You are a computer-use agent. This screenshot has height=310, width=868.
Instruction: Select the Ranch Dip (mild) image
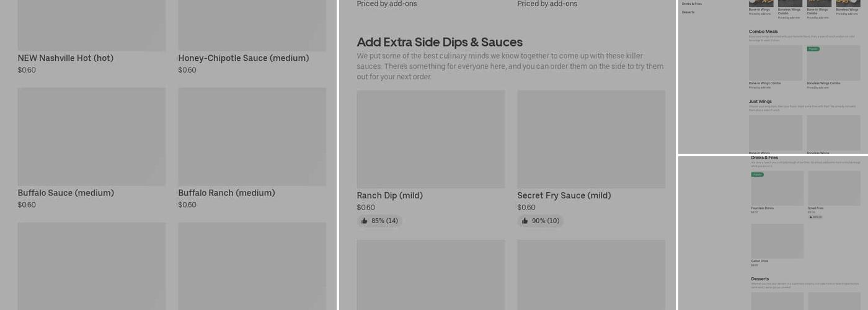(430, 139)
